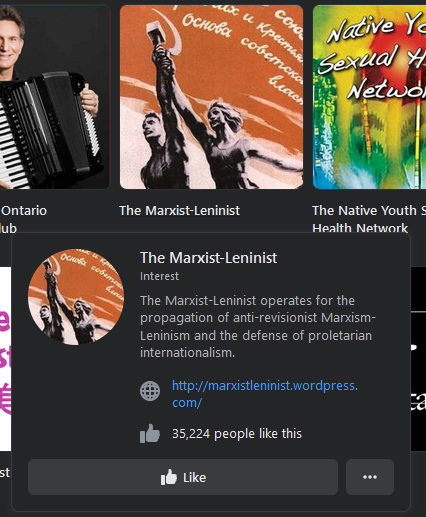Click the globe website icon

pyautogui.click(x=150, y=391)
